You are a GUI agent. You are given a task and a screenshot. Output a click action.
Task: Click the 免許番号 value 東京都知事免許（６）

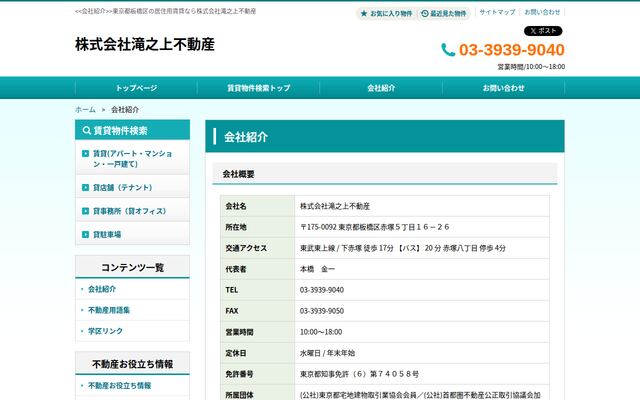(x=360, y=374)
